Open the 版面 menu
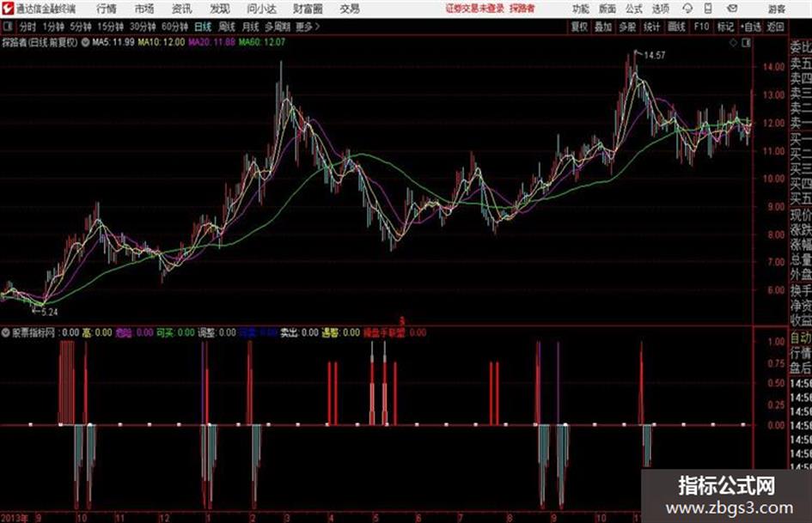 coord(607,9)
